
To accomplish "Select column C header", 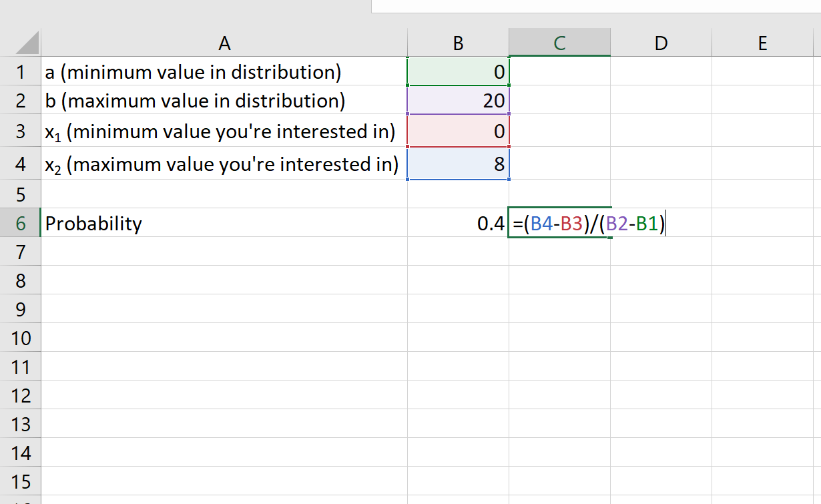I will pyautogui.click(x=559, y=43).
